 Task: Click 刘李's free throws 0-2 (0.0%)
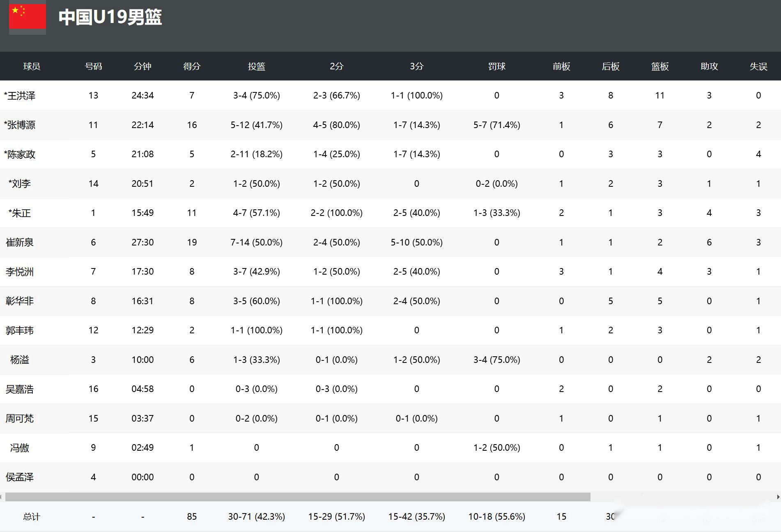tap(497, 183)
